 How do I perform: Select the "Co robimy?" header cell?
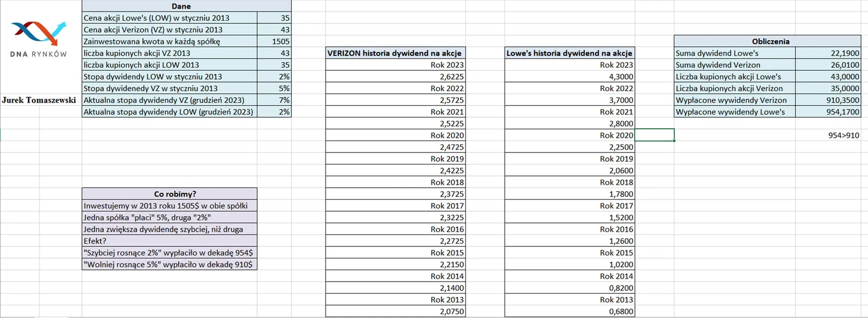point(170,194)
